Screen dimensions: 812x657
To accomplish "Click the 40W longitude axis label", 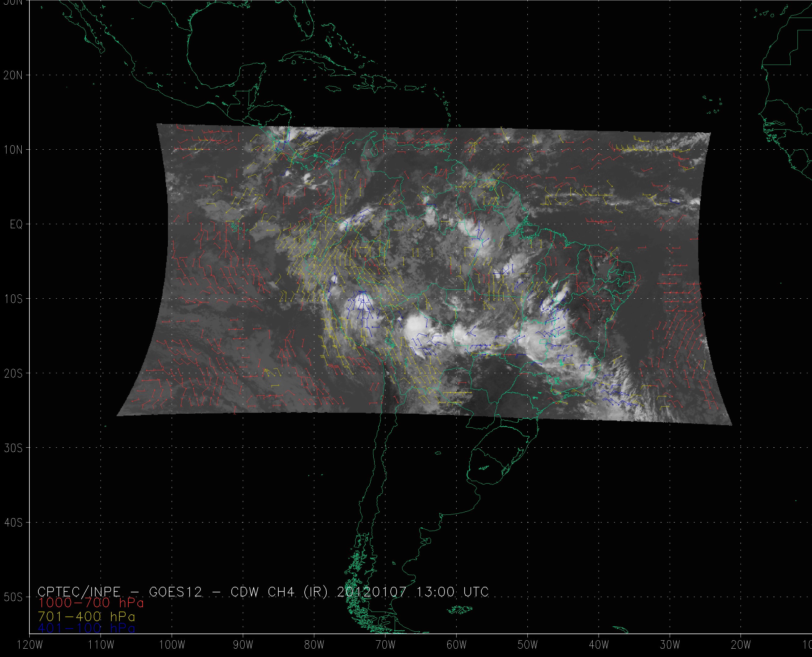I will [599, 645].
